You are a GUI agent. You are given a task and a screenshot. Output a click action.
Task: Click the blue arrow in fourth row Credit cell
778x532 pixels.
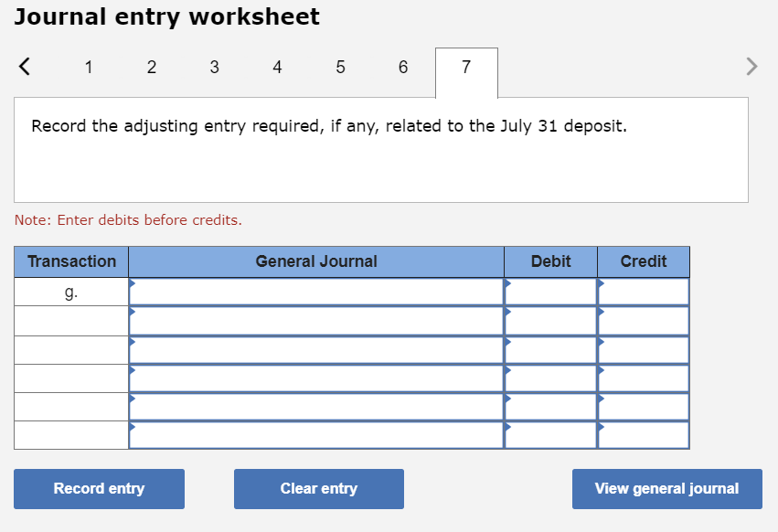pos(603,372)
